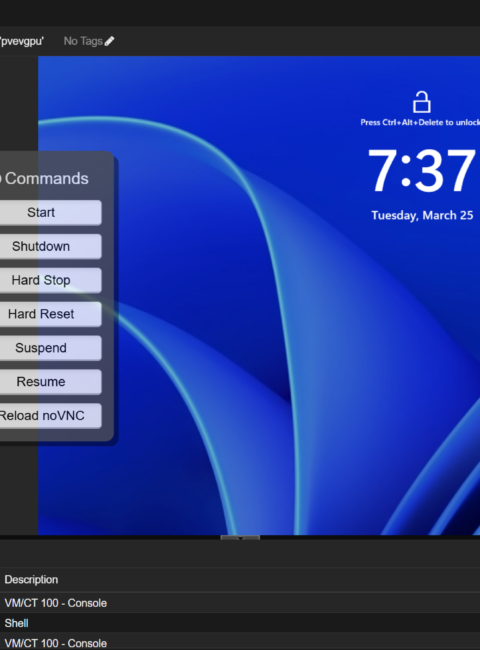Click the Resume command button
The image size is (480, 650).
pyautogui.click(x=50, y=382)
